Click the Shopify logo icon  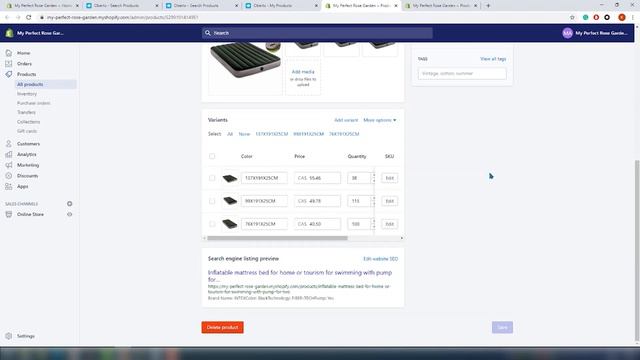click(x=9, y=33)
